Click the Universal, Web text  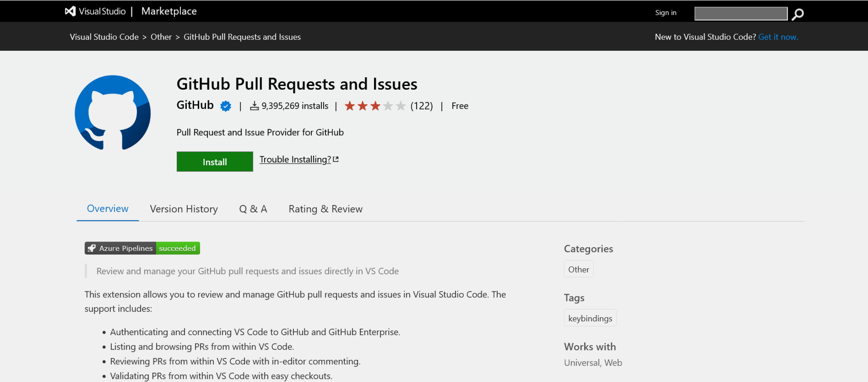click(x=593, y=363)
